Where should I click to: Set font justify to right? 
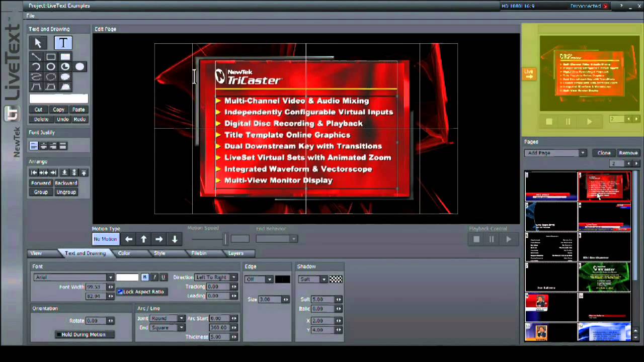click(53, 146)
